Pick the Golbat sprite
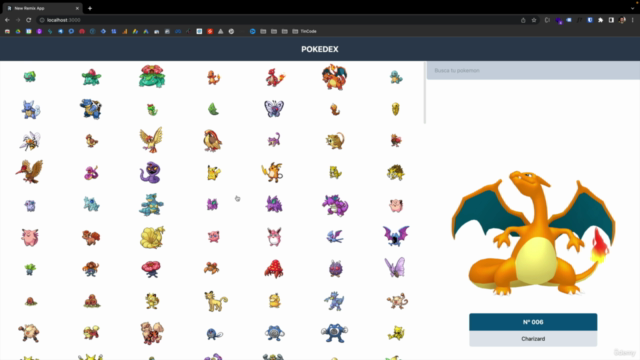640x360 pixels. pos(396,236)
